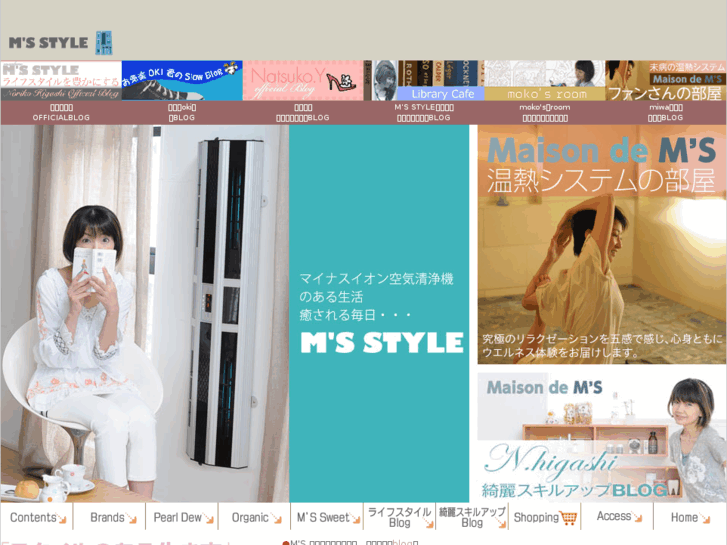727x545 pixels.
Task: Open the moko's room banner
Action: pyautogui.click(x=545, y=81)
